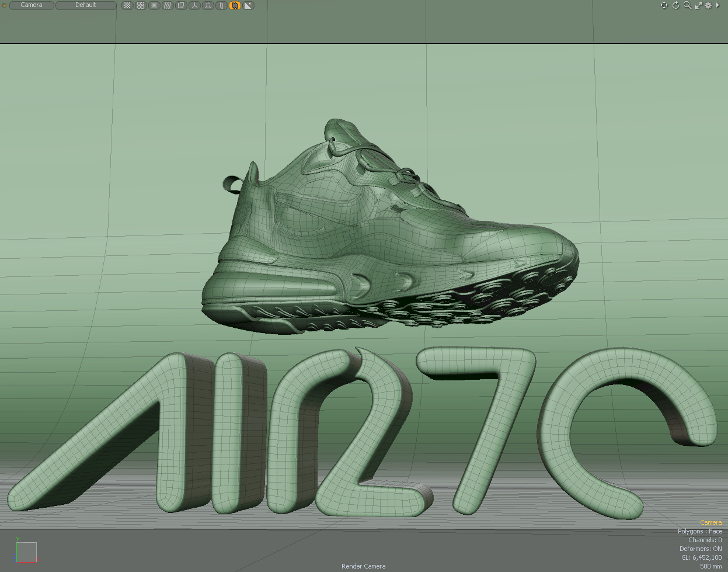Click the orange Camera status text
The image size is (728, 572).
click(x=710, y=522)
